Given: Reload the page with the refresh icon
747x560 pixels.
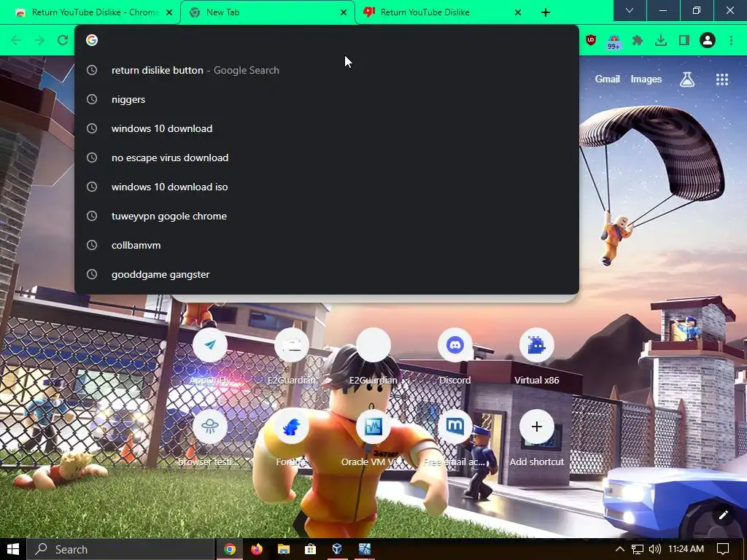Looking at the screenshot, I should pyautogui.click(x=63, y=41).
